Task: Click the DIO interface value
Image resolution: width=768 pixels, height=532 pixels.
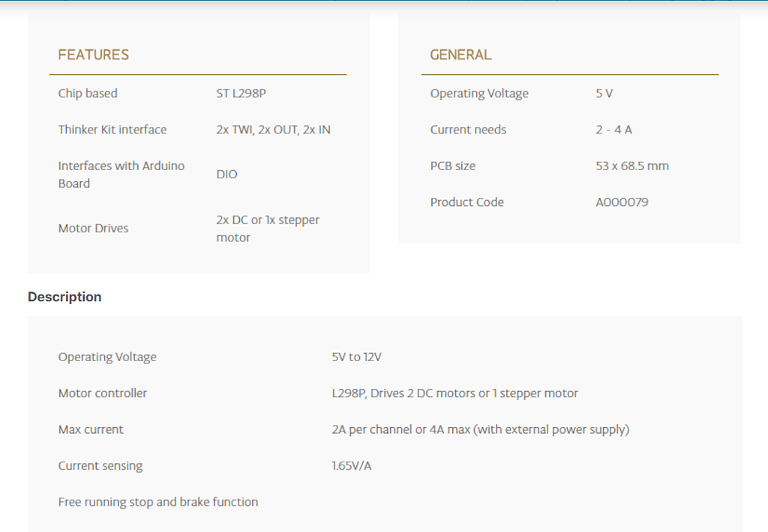Action: 226,175
